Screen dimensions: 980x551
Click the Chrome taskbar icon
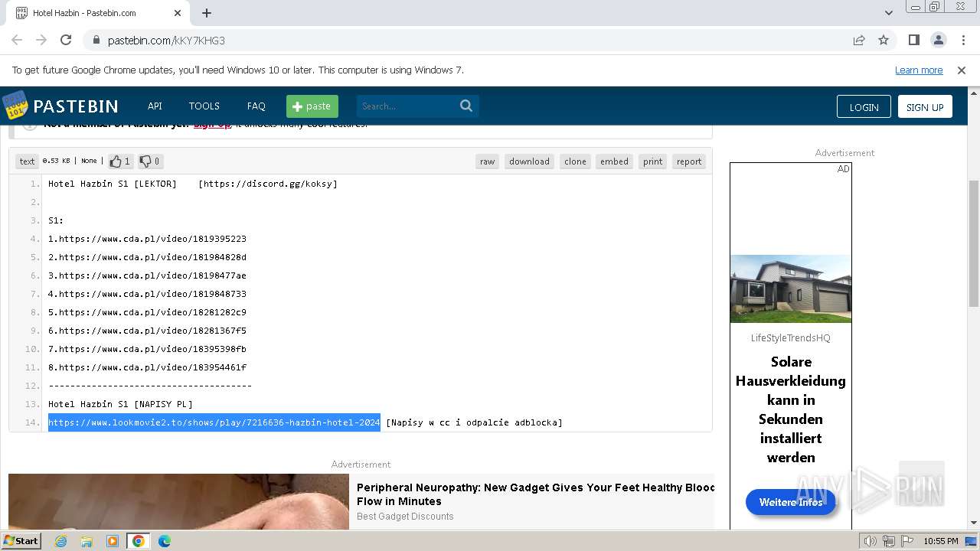(x=139, y=541)
